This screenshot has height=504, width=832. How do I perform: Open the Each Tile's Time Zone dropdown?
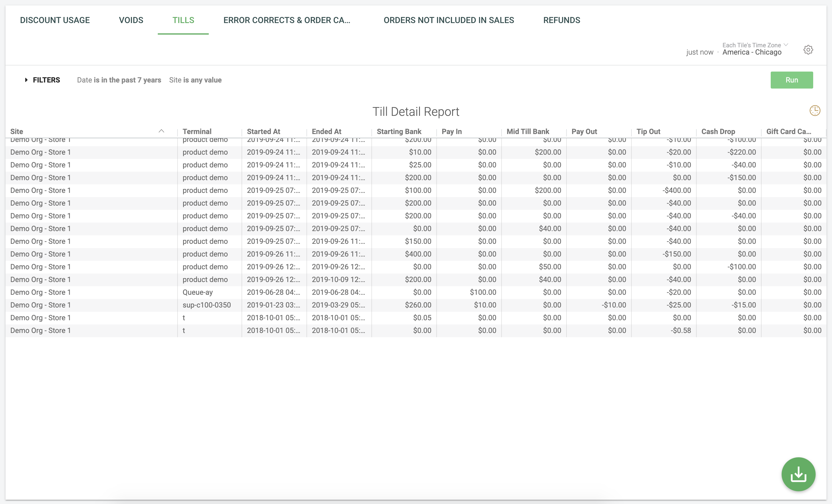tap(755, 45)
